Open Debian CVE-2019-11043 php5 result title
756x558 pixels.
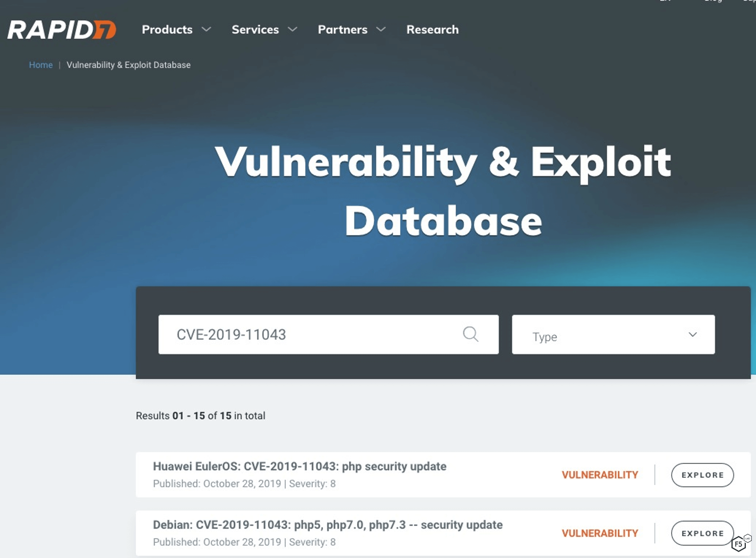pyautogui.click(x=328, y=525)
